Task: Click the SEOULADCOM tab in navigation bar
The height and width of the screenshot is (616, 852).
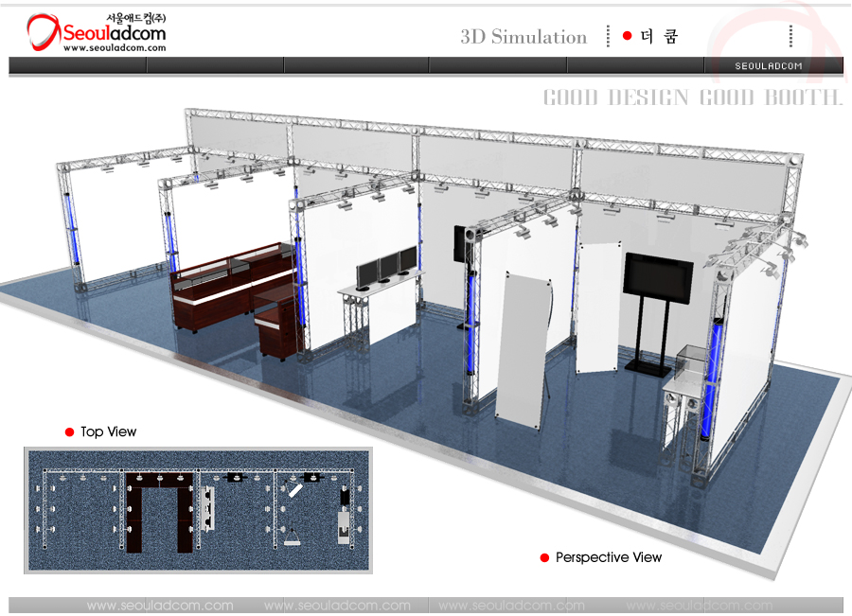Action: click(769, 65)
